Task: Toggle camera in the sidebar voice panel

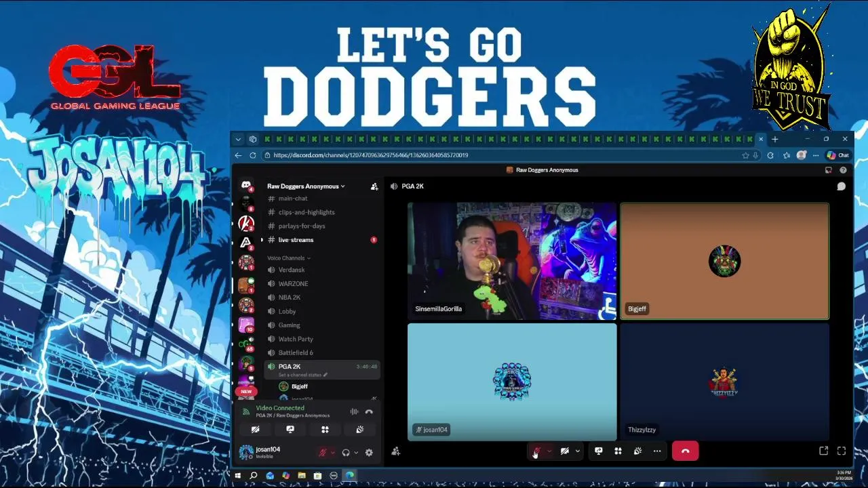Action: pos(256,429)
